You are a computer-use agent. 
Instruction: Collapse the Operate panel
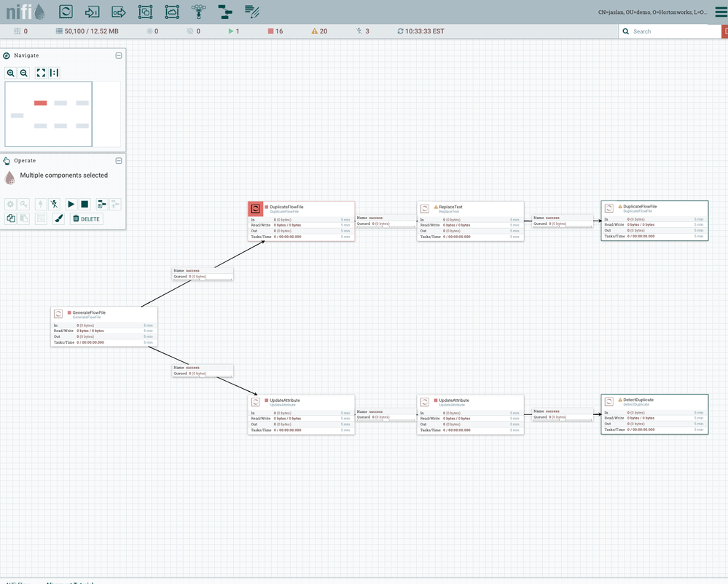point(119,161)
